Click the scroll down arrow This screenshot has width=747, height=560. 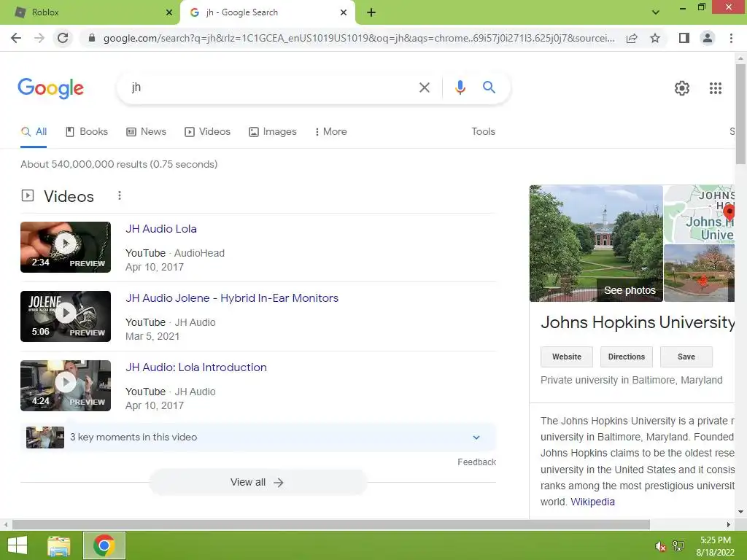pyautogui.click(x=740, y=512)
